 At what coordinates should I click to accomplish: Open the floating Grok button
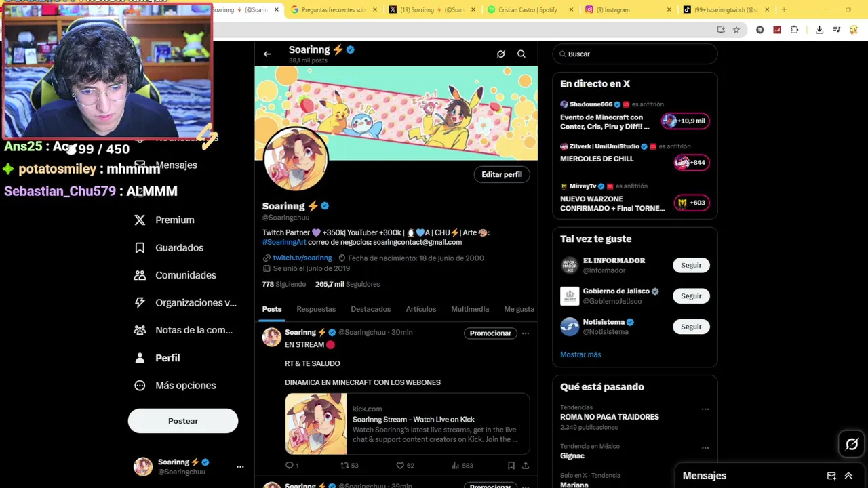tap(852, 445)
